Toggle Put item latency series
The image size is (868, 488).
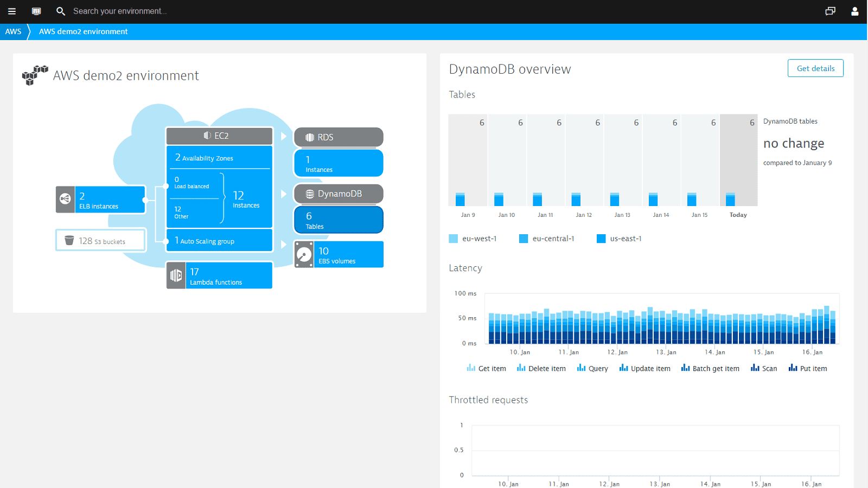tap(808, 368)
